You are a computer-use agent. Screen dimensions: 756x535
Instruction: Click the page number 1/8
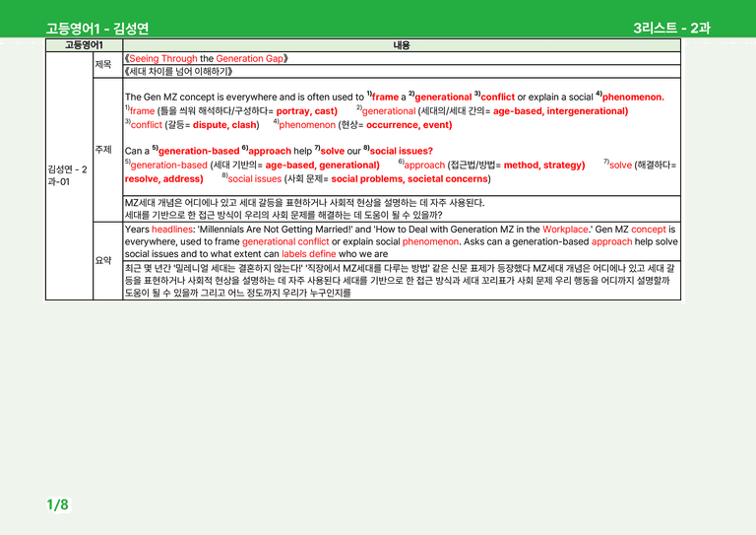(x=57, y=504)
